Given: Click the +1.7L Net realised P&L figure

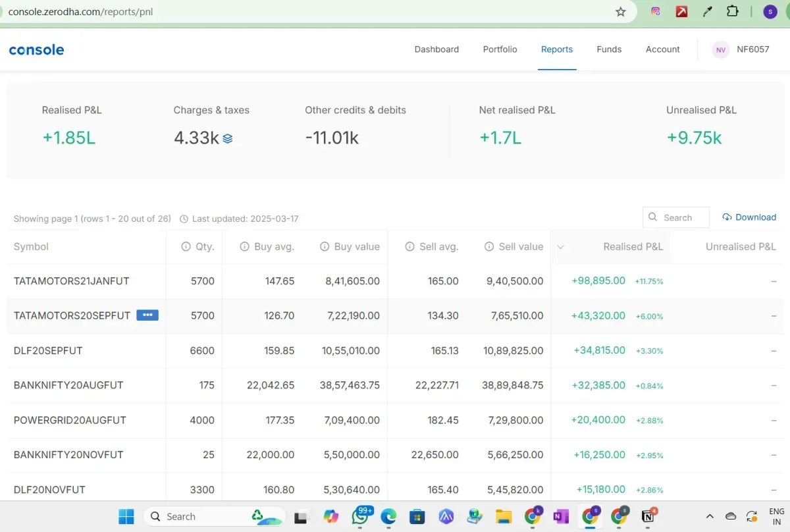Looking at the screenshot, I should (x=500, y=138).
